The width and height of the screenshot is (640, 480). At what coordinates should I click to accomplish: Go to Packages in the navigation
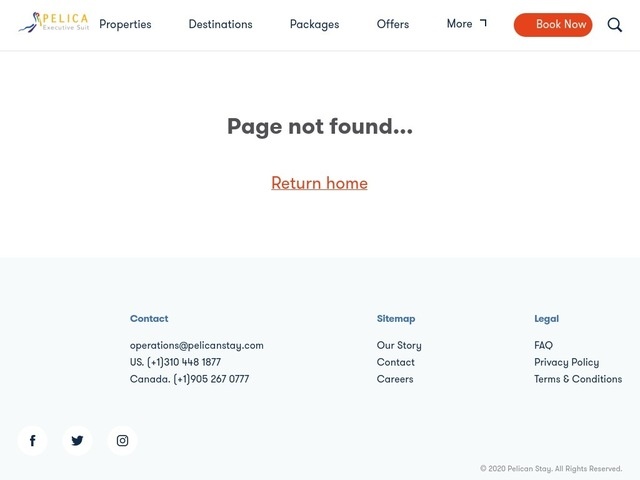point(314,24)
